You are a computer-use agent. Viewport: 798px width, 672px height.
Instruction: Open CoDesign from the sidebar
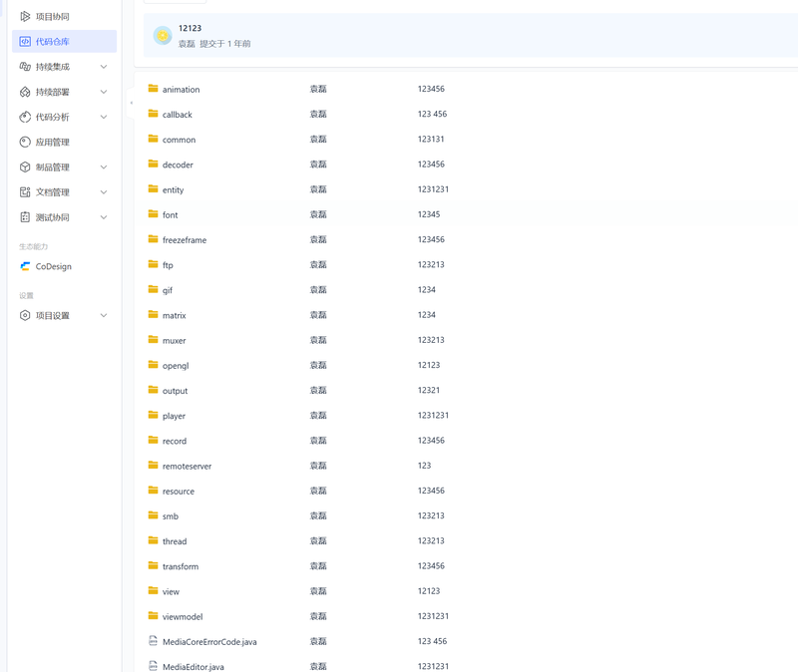point(54,266)
